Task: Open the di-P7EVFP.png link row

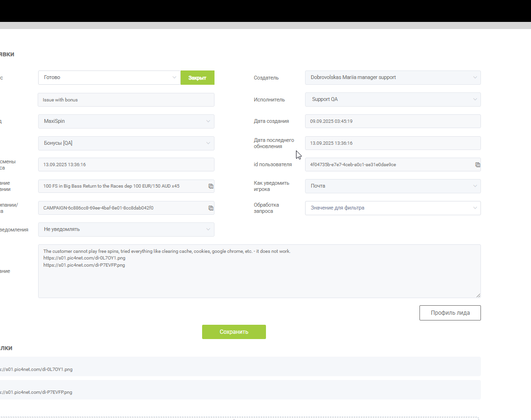Action: coord(239,390)
